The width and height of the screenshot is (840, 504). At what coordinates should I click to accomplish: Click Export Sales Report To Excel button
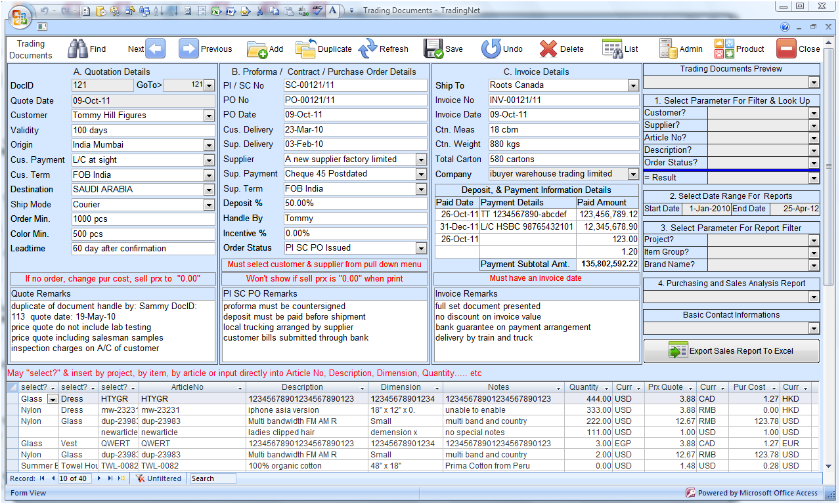[731, 351]
